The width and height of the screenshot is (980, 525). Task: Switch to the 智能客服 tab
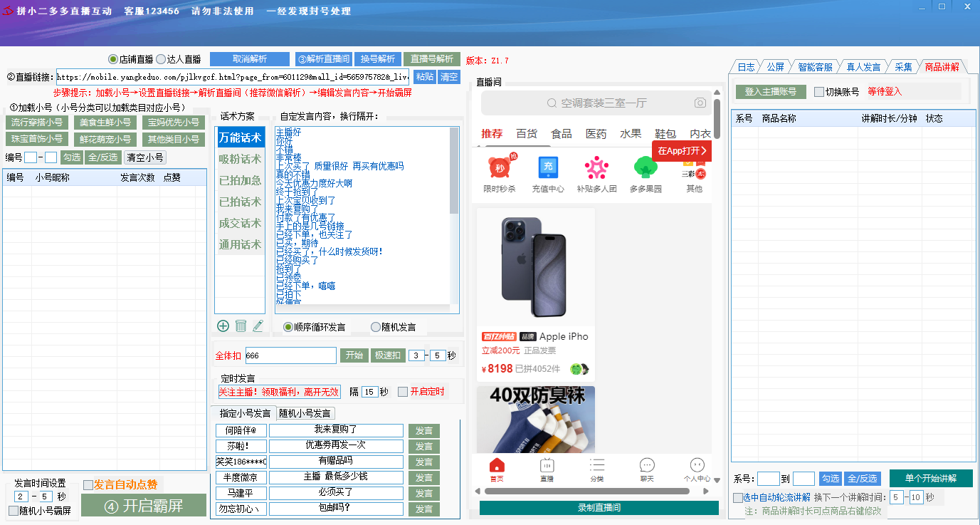pyautogui.click(x=815, y=67)
